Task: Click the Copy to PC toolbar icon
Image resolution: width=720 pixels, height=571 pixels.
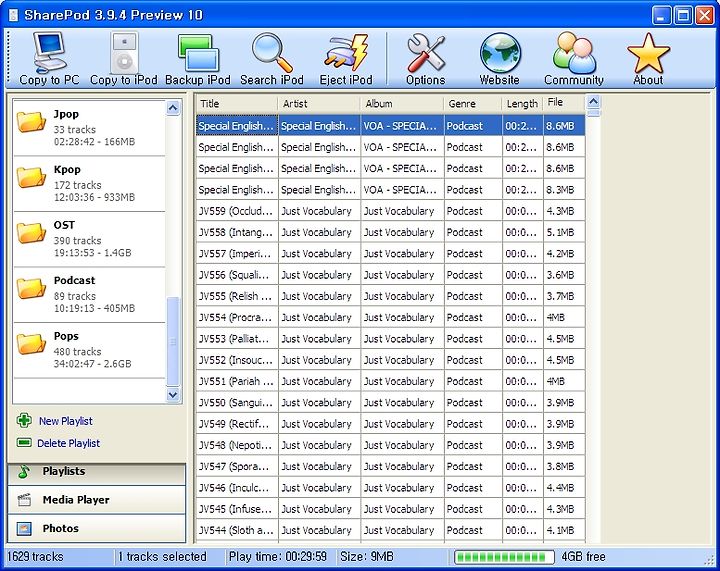Action: pyautogui.click(x=50, y=52)
